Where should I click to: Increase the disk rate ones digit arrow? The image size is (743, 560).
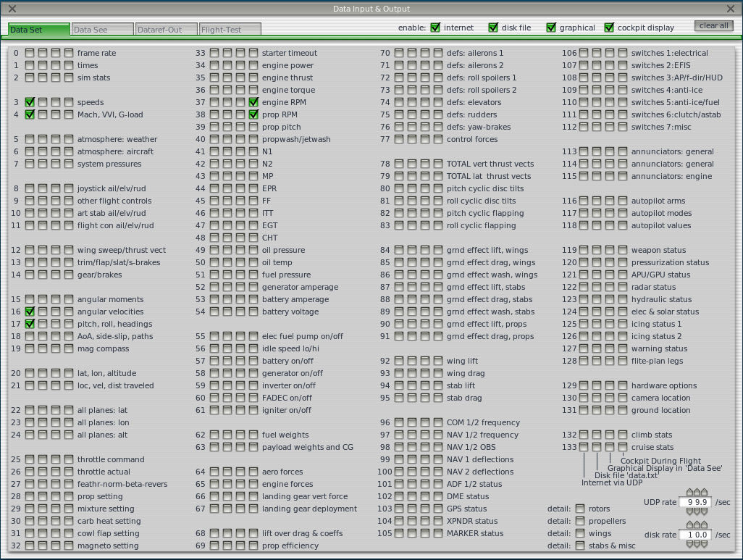[697, 526]
